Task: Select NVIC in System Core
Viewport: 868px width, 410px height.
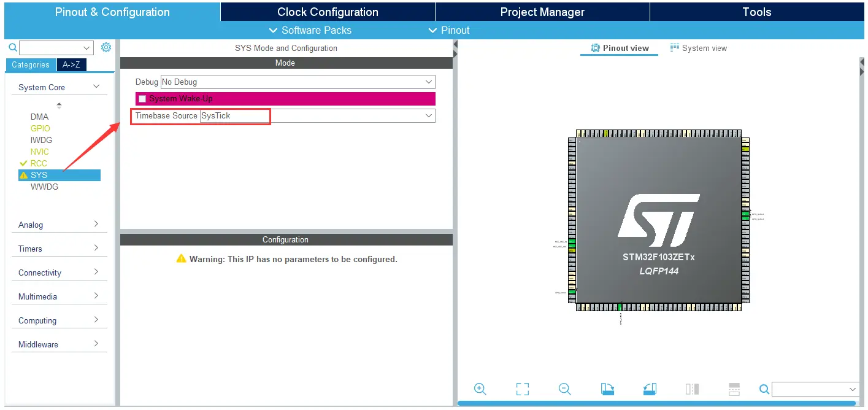Action: tap(40, 152)
